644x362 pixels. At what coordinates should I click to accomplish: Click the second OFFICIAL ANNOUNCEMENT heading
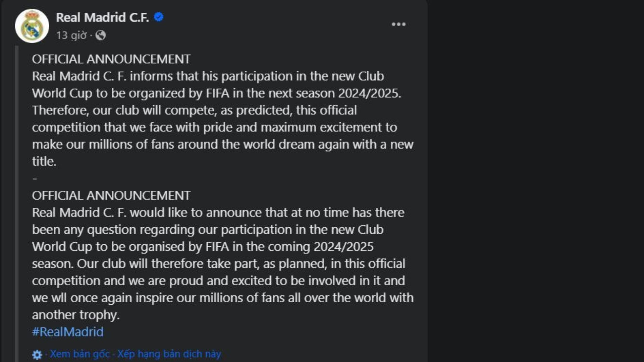(x=111, y=196)
